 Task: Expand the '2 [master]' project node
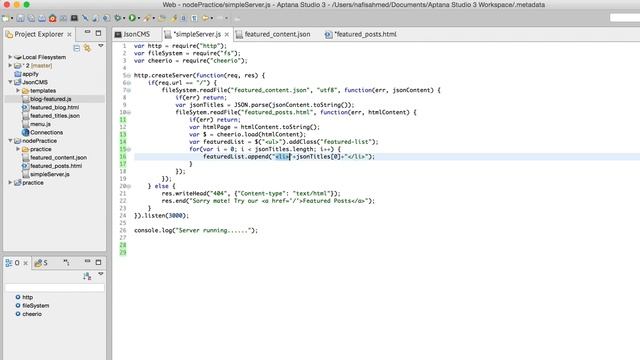point(10,65)
